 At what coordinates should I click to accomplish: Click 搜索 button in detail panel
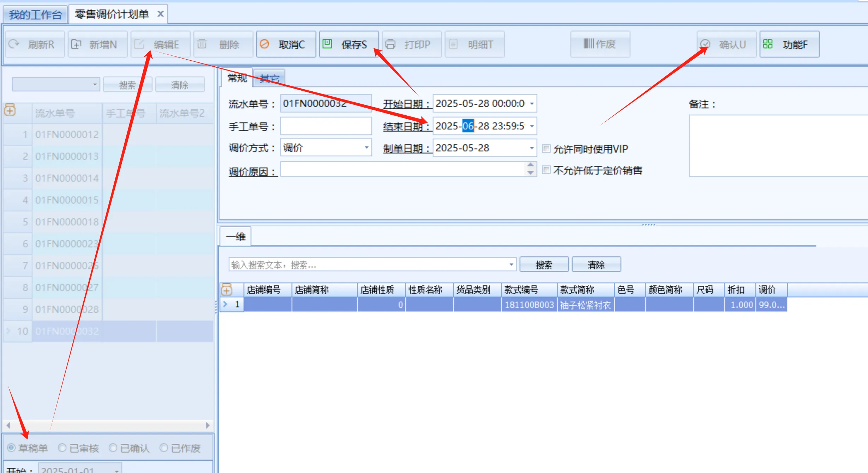pyautogui.click(x=544, y=265)
